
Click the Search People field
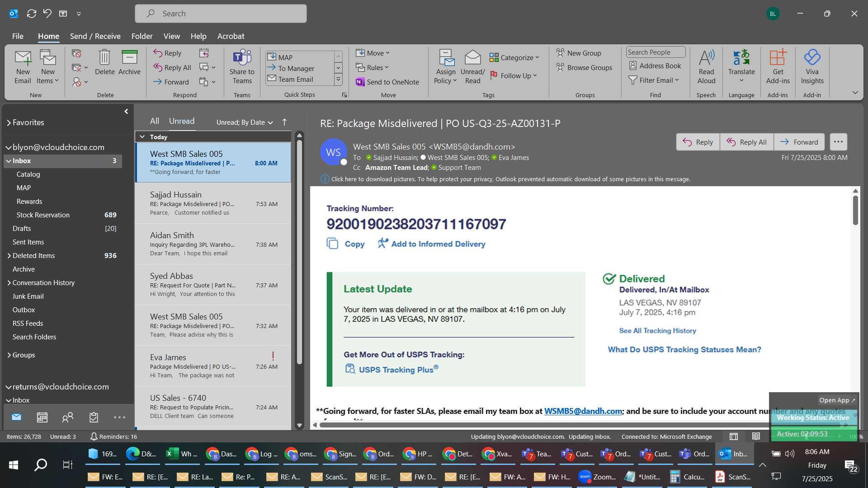[x=656, y=52]
